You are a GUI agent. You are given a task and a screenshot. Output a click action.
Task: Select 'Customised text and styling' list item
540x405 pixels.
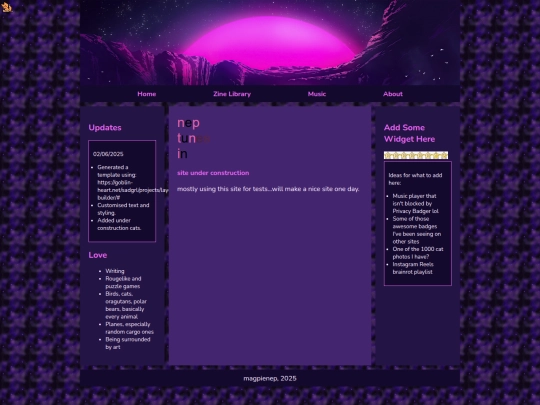coord(123,209)
